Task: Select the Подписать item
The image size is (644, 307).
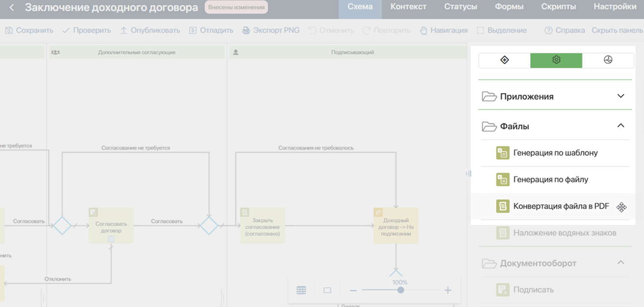Action: (x=555, y=290)
